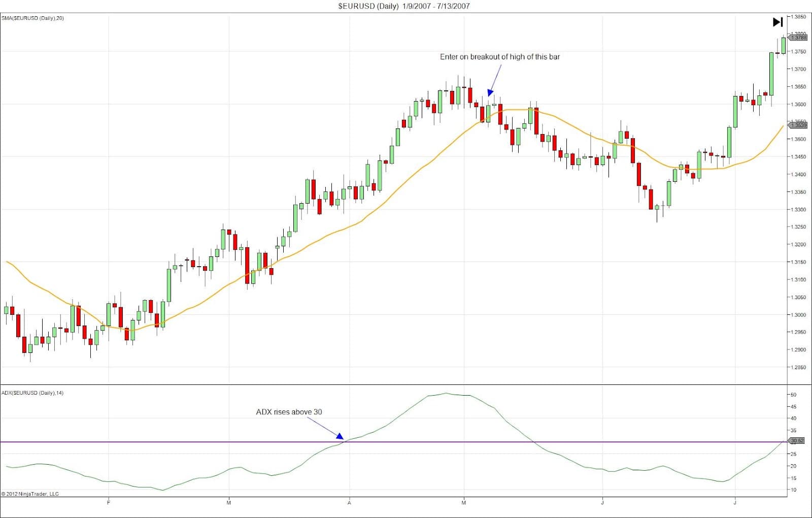Click the © 2012 NinjaTrader, LLC text
This screenshot has height=518, width=812.
30,493
